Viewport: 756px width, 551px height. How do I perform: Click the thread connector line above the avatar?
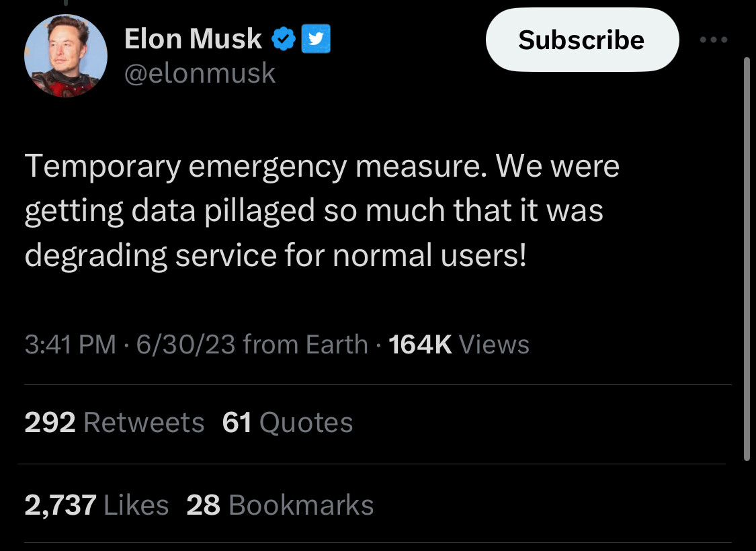pyautogui.click(x=65, y=5)
